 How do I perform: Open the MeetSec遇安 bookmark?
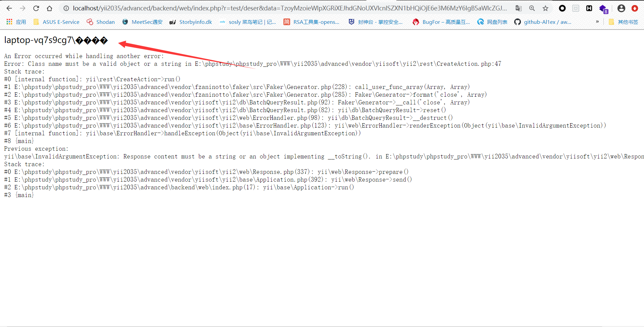click(142, 22)
